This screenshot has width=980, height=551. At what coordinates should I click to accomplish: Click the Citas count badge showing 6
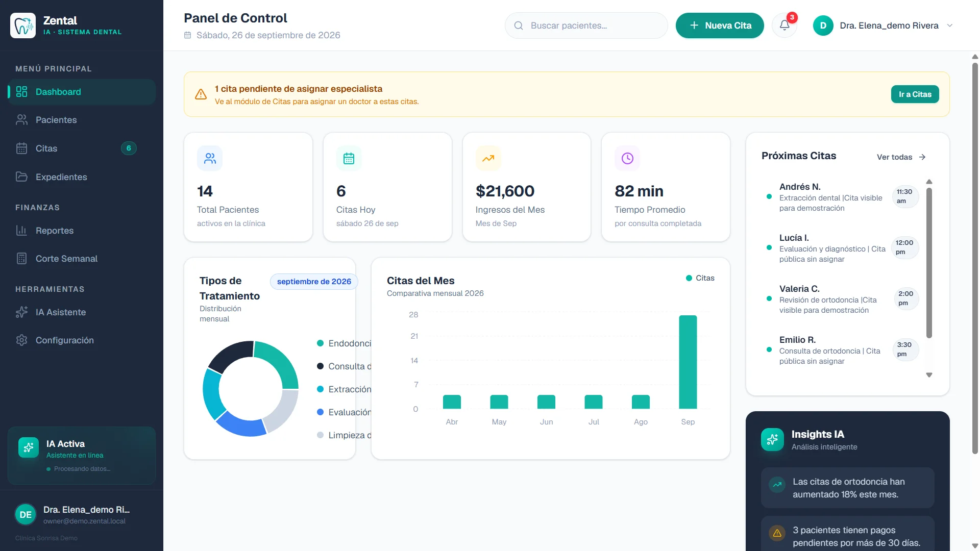tap(129, 148)
